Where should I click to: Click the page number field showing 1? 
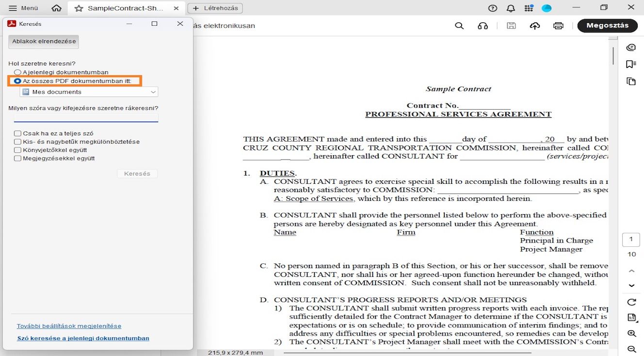631,239
